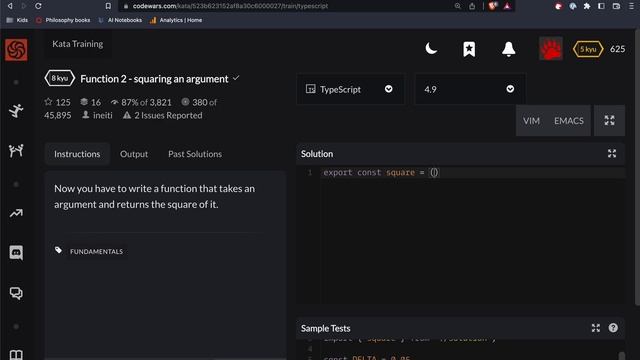Enable EMACS editor mode
Screen dimensions: 640x360
[569, 121]
